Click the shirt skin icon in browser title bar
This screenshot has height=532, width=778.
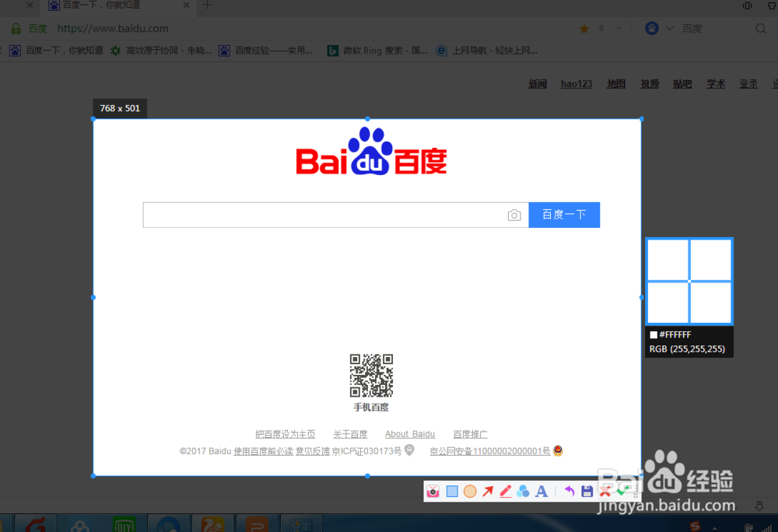pos(773,5)
